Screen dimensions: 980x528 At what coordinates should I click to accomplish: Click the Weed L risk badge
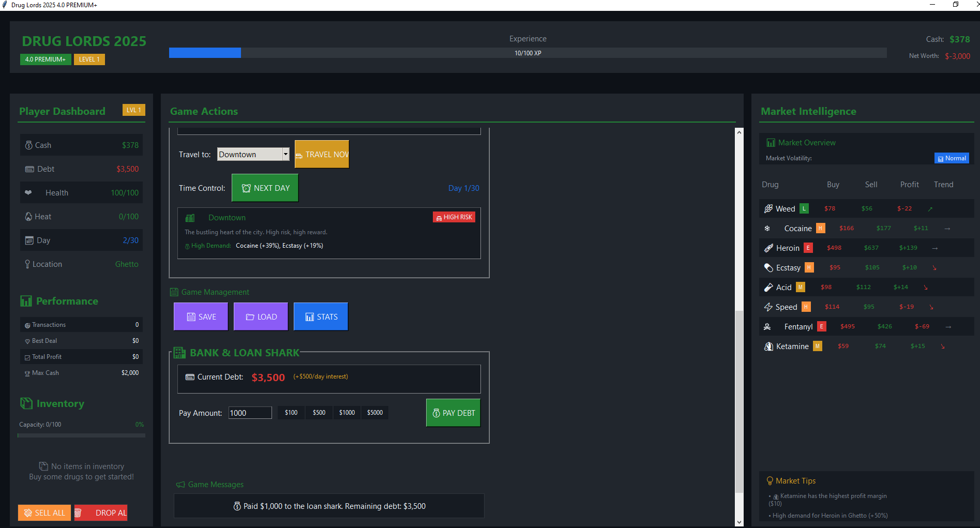point(804,208)
